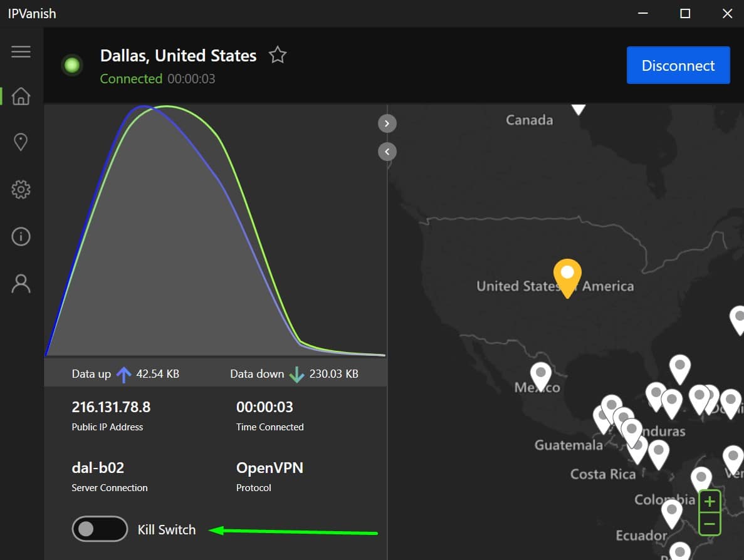Collapse panel with the left chevron button
Screen dimensions: 744x560
[387, 152]
